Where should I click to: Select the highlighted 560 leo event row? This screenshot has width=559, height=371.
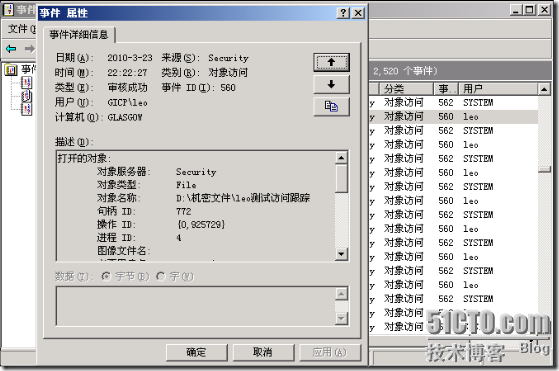(x=453, y=117)
